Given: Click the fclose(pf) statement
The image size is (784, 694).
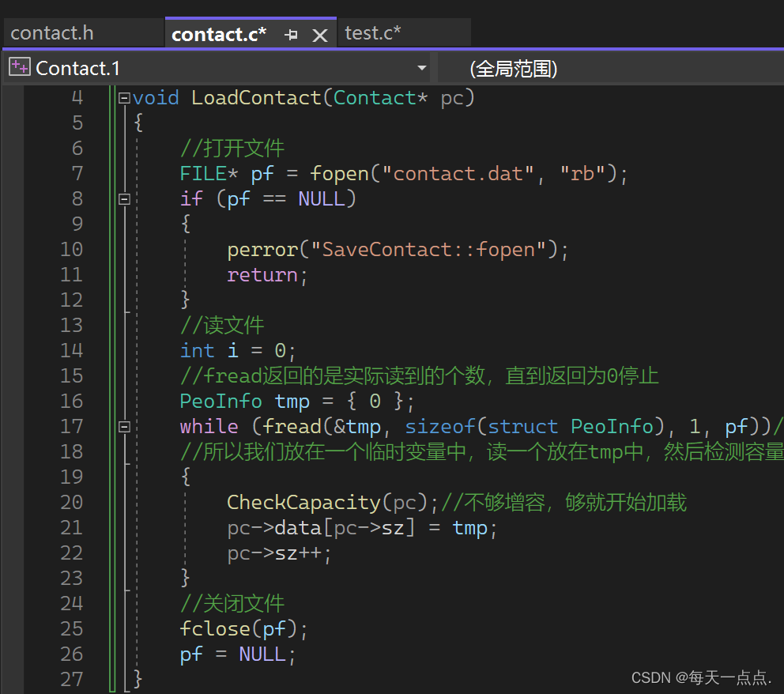Looking at the screenshot, I should [x=243, y=629].
